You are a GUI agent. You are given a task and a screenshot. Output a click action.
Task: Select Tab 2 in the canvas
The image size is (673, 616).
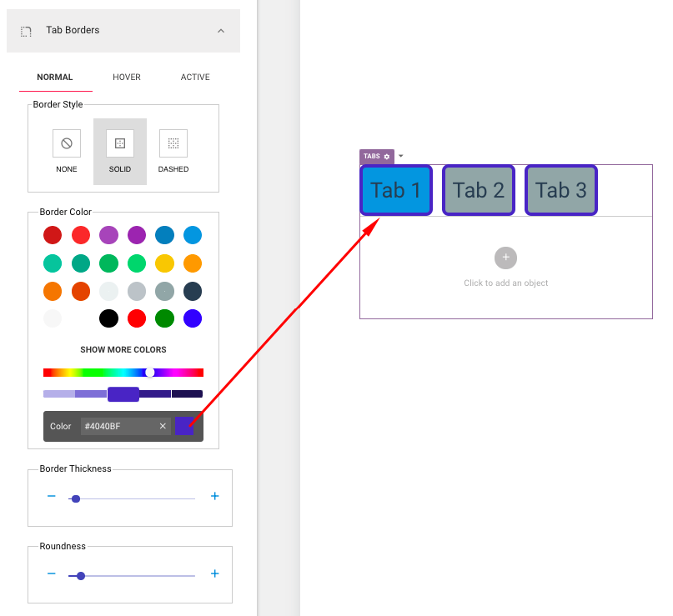click(x=479, y=190)
